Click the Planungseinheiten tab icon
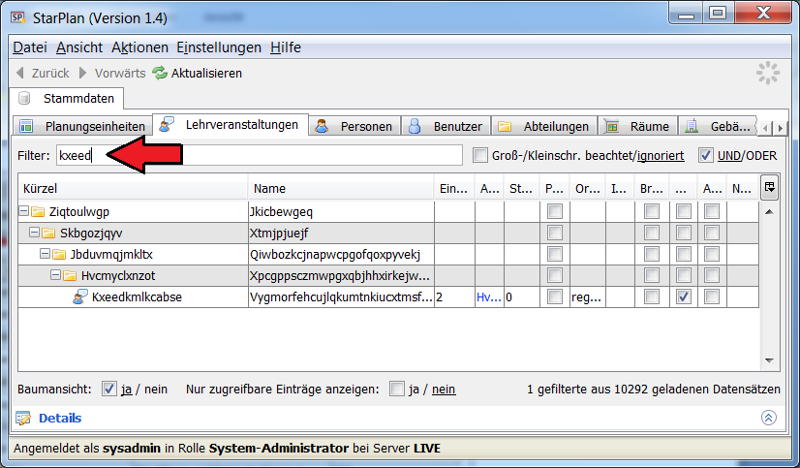The width and height of the screenshot is (800, 468). point(26,126)
